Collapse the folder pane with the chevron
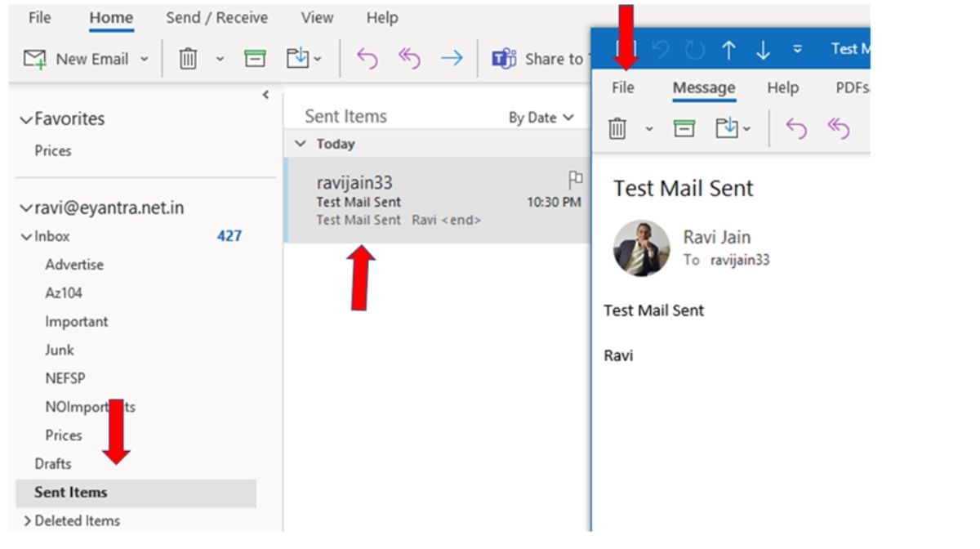The width and height of the screenshot is (980, 549). [265, 95]
